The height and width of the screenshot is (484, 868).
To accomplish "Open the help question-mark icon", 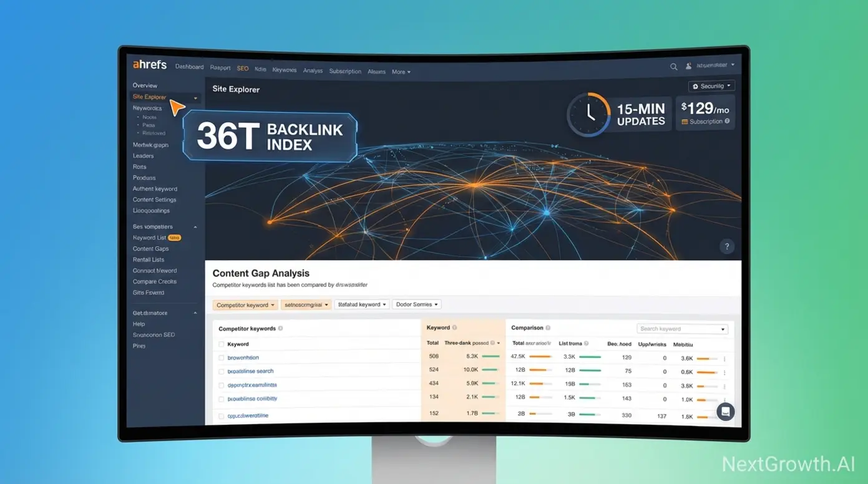I will pos(726,246).
